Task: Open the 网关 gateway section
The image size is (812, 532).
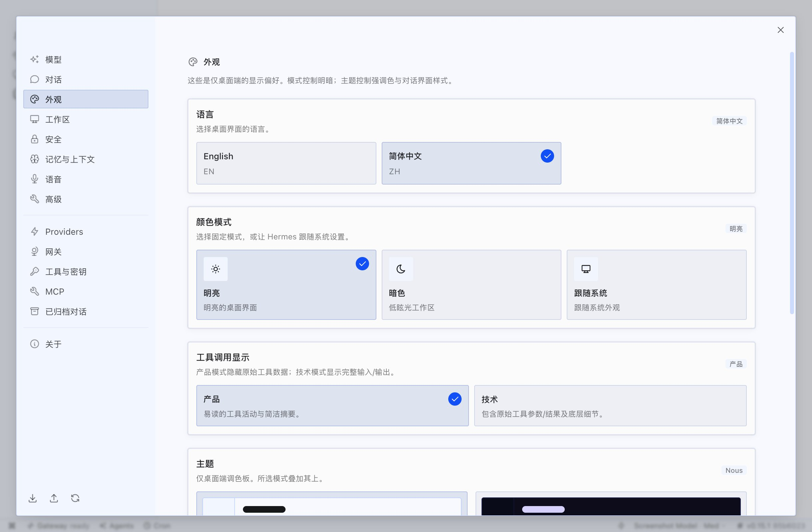Action: coord(86,252)
